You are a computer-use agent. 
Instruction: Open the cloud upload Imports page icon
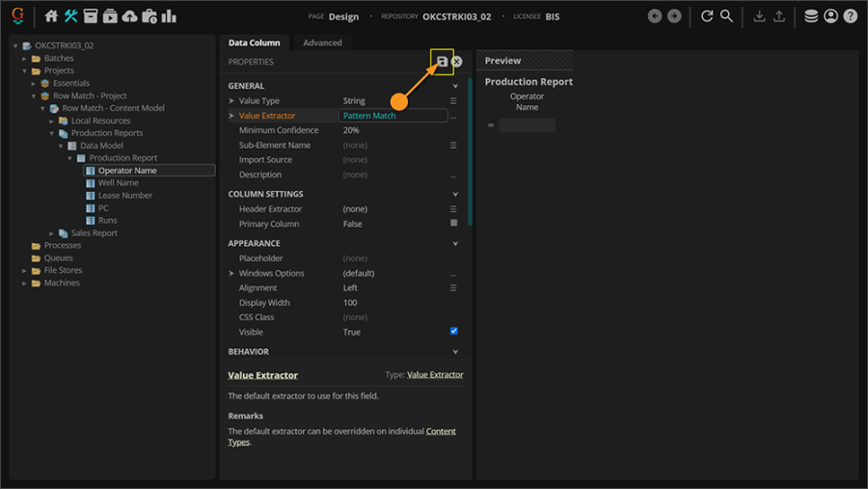(x=129, y=16)
